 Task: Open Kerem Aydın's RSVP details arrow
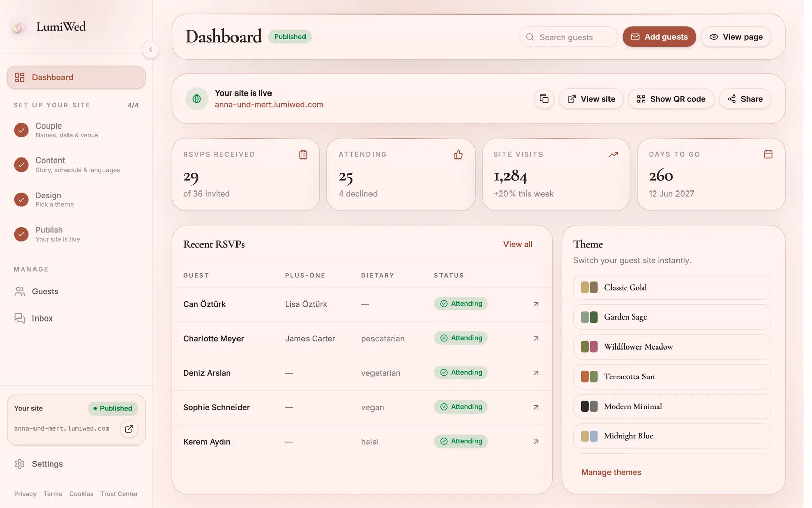(536, 442)
